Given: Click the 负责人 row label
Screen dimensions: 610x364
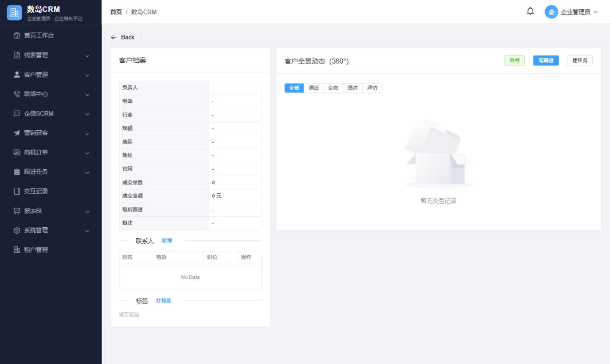Looking at the screenshot, I should coord(130,88).
